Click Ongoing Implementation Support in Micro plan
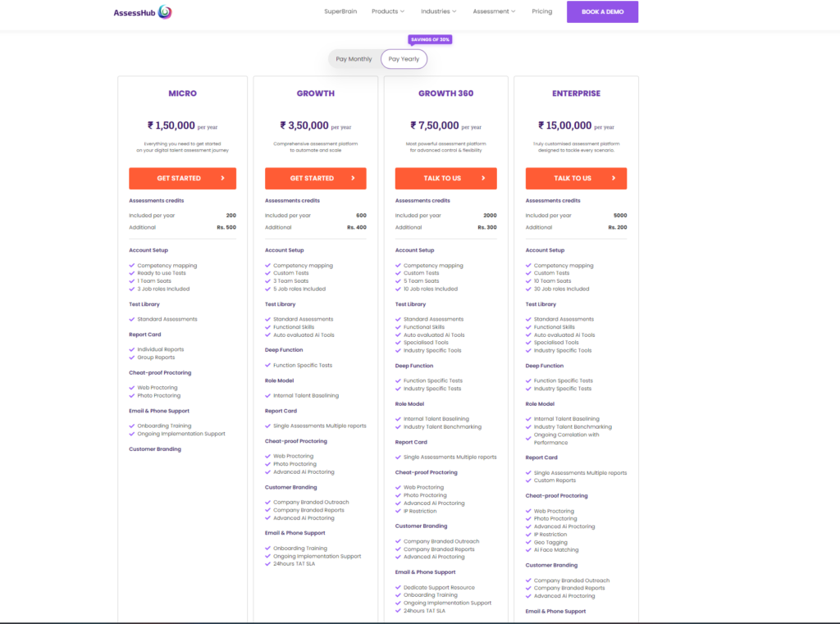840x624 pixels. point(181,434)
